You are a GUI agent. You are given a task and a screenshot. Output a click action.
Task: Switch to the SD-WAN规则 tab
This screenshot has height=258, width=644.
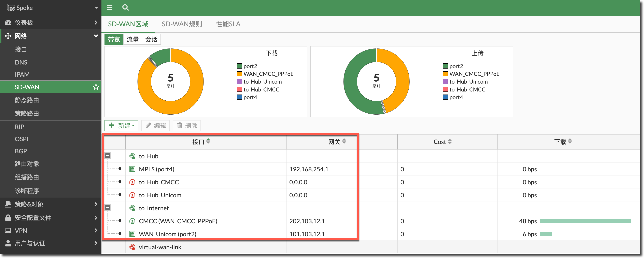pyautogui.click(x=182, y=24)
